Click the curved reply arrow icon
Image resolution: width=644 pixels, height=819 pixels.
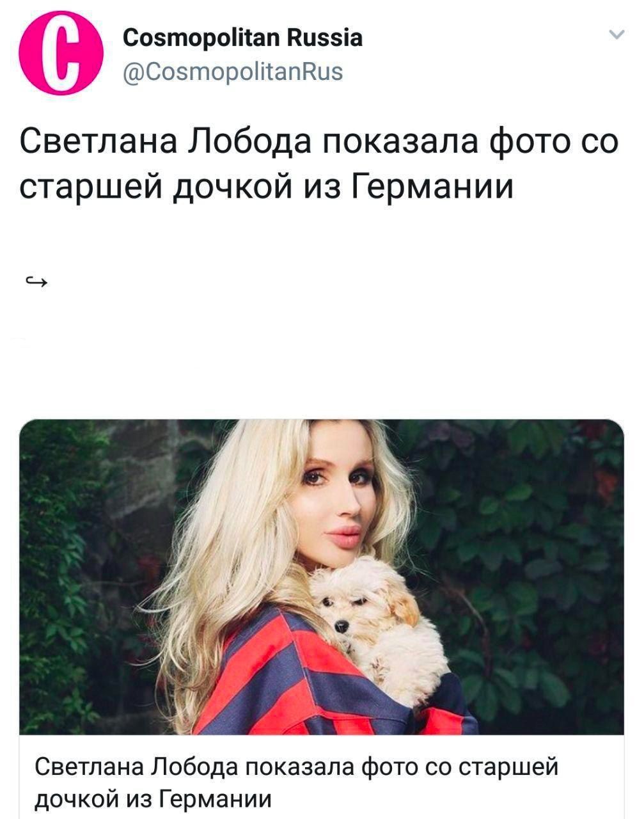(36, 281)
